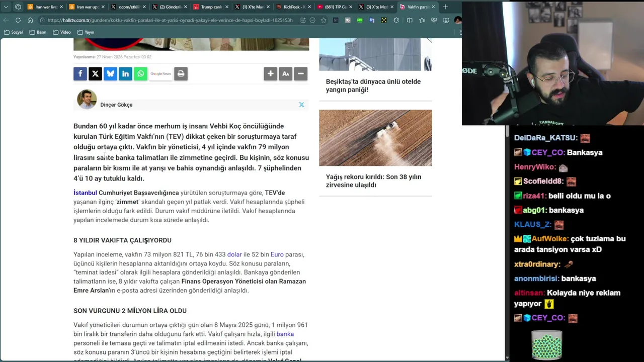
Task: Click the Beşiktaş fire story thumbnail
Action: click(x=375, y=54)
